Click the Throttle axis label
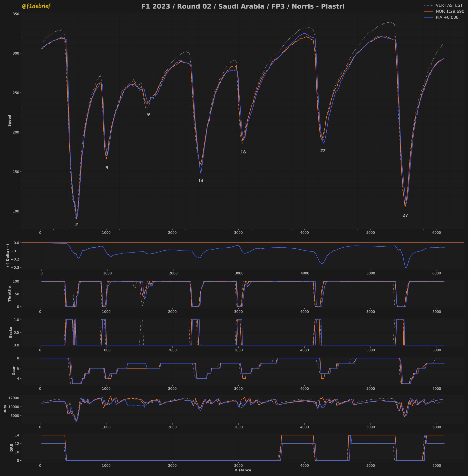This screenshot has height=476, width=468. 10,294
